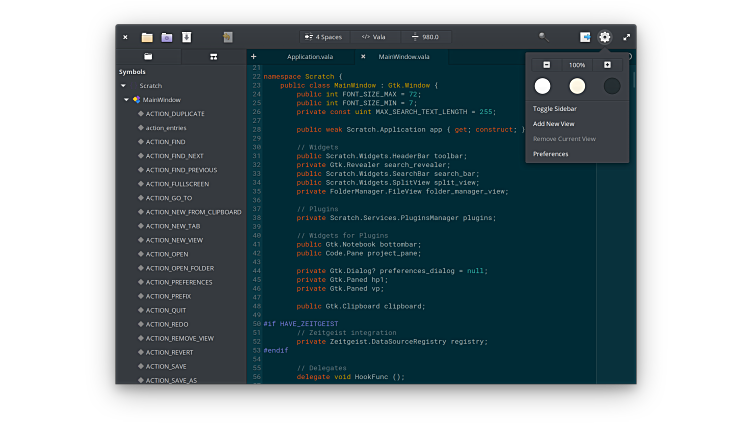Open the Vala language selector dropdown
The height and width of the screenshot is (423, 752).
[374, 37]
